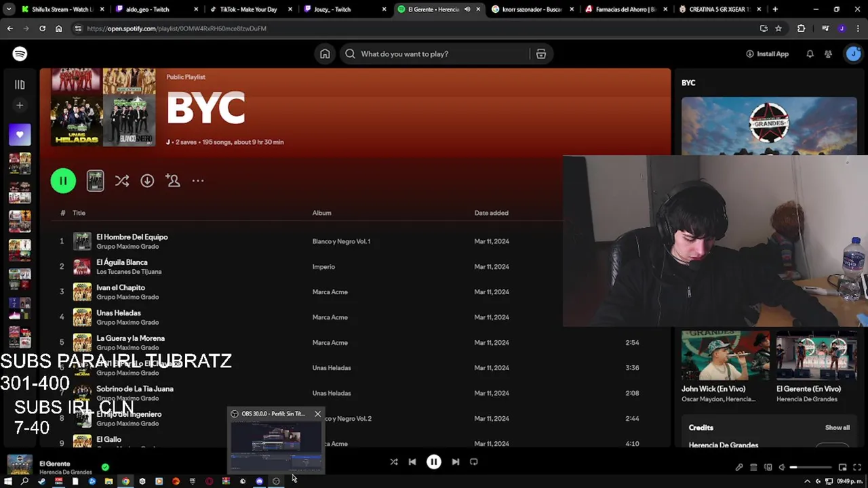Sort by Album column header

pos(321,213)
